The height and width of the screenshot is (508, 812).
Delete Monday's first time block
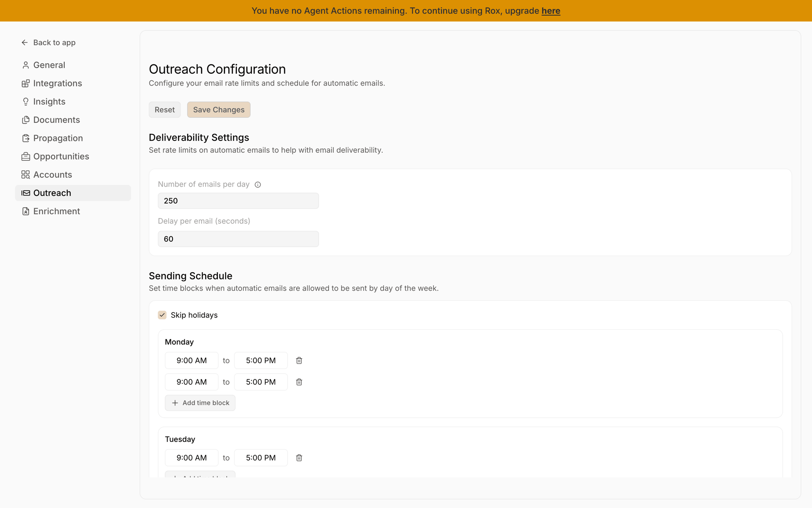click(x=299, y=361)
